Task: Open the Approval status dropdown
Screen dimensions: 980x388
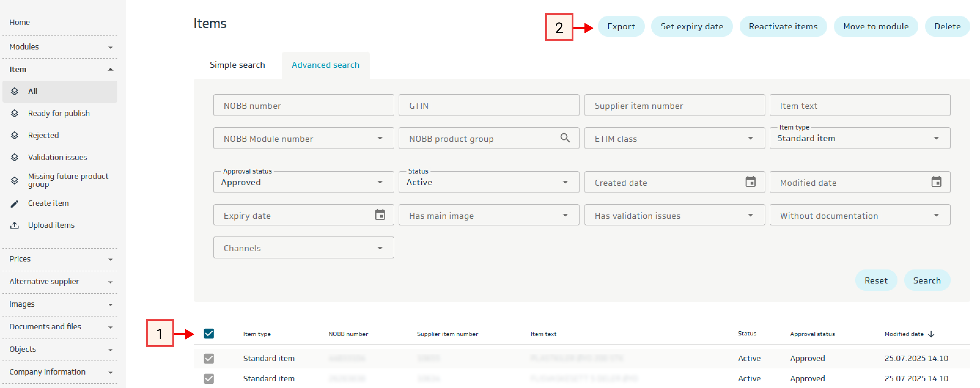Action: point(303,182)
